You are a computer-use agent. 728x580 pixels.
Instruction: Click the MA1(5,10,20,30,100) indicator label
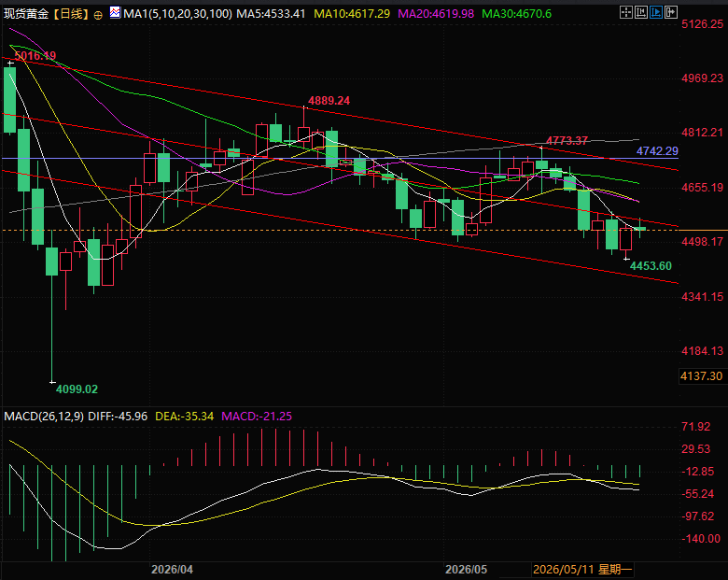(x=178, y=14)
